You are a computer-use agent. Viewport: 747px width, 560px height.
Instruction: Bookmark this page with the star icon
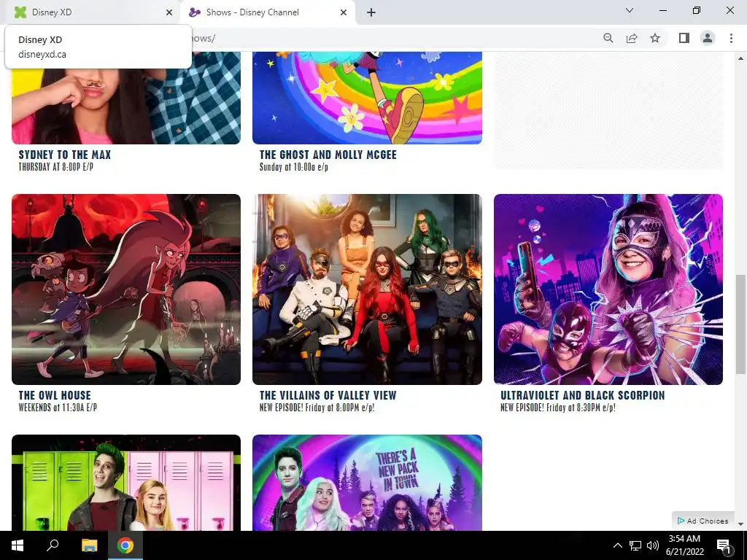coord(655,38)
